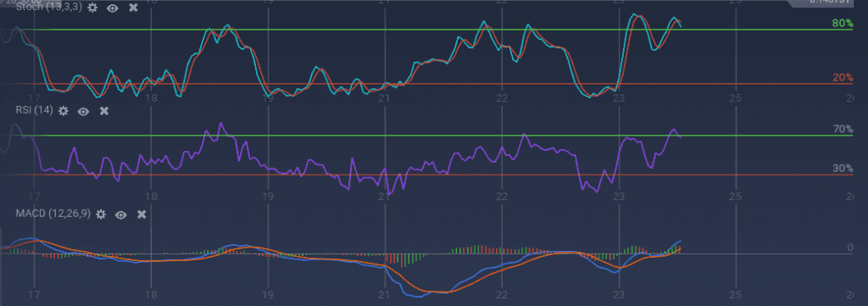Open settings gear for RSI (14)
This screenshot has height=306, width=868.
63,111
